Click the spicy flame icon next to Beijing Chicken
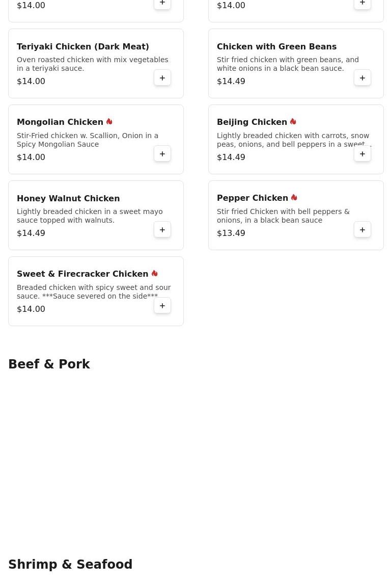The width and height of the screenshot is (392, 585). coord(293,122)
